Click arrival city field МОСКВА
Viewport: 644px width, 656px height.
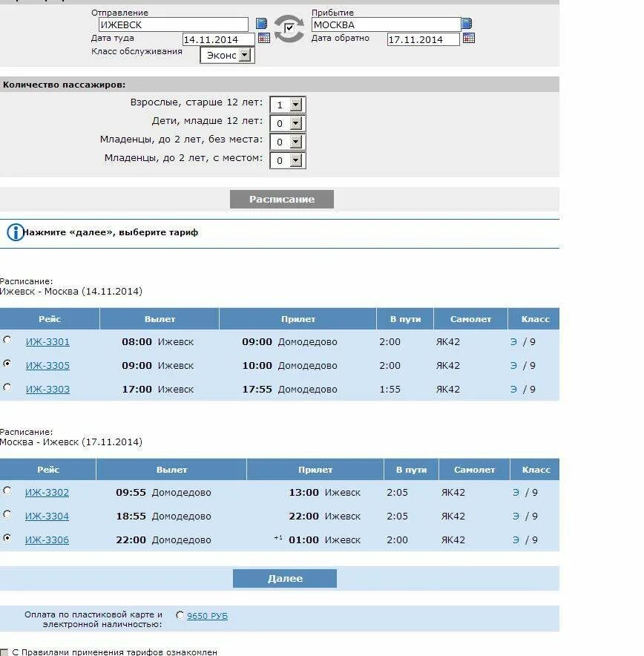tap(386, 24)
